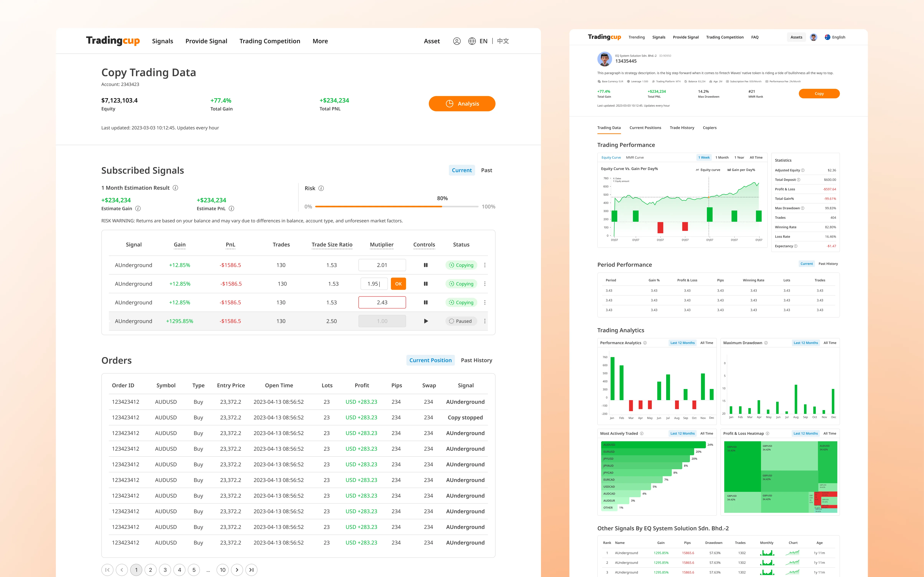Click the info icon next to Risk
The height and width of the screenshot is (577, 924).
(321, 188)
